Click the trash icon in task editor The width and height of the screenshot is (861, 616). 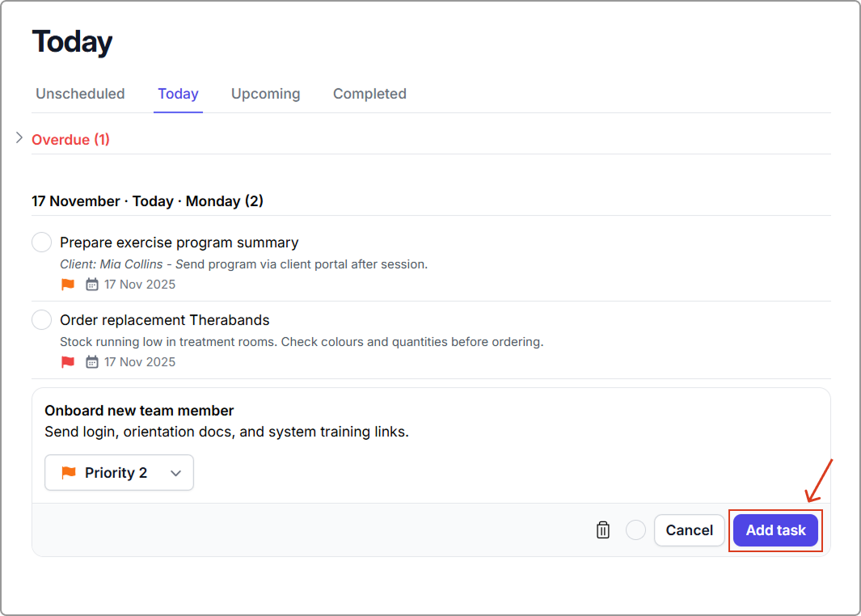click(x=603, y=530)
